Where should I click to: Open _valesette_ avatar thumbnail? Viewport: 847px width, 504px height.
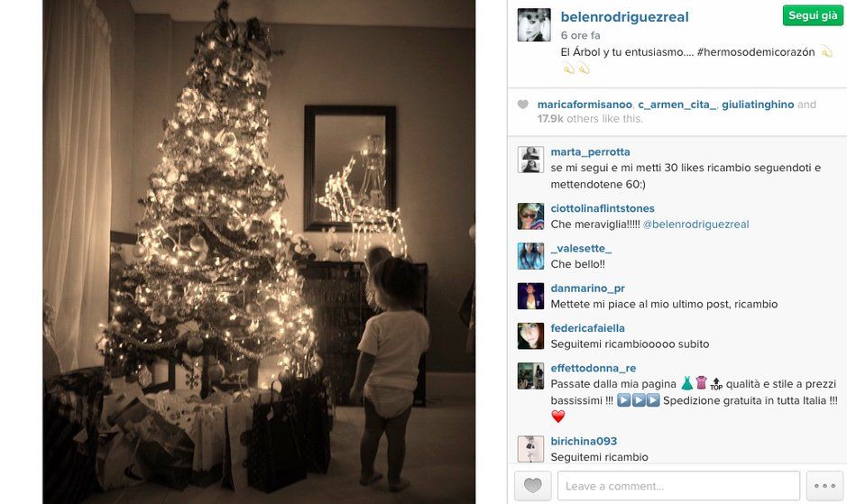click(x=530, y=256)
